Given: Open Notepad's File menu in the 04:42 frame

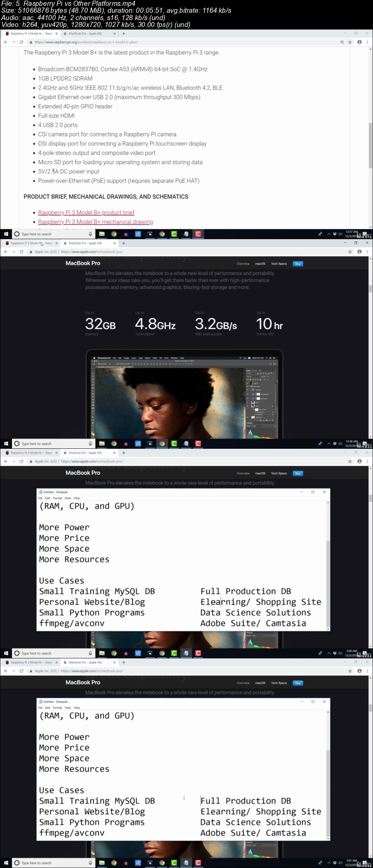Looking at the screenshot, I should coord(40,708).
